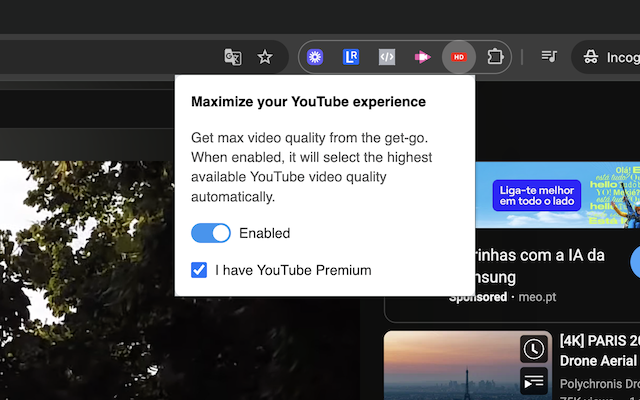
Task: Toggle the Enabled switch off
Action: [211, 233]
